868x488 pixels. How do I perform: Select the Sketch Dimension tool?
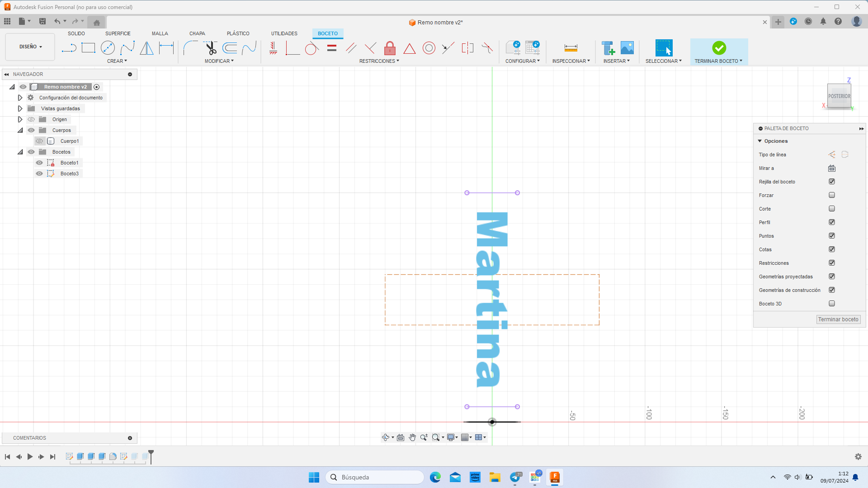pos(166,48)
